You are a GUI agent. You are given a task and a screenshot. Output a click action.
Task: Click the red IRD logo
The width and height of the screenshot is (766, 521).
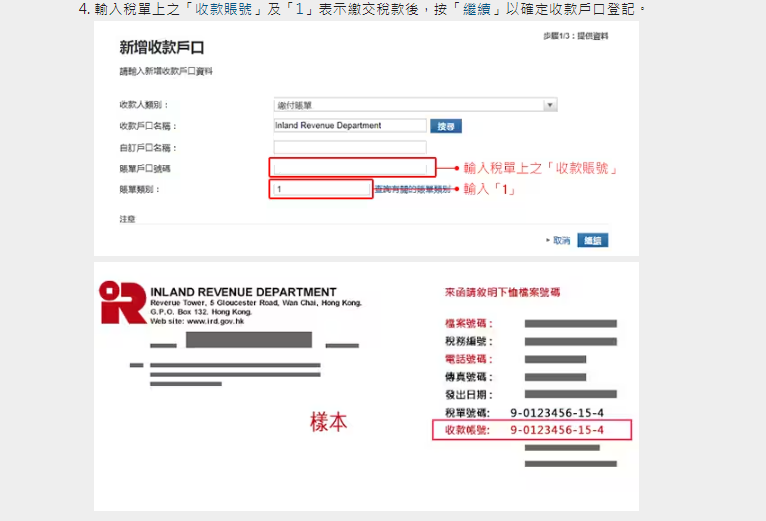click(122, 302)
